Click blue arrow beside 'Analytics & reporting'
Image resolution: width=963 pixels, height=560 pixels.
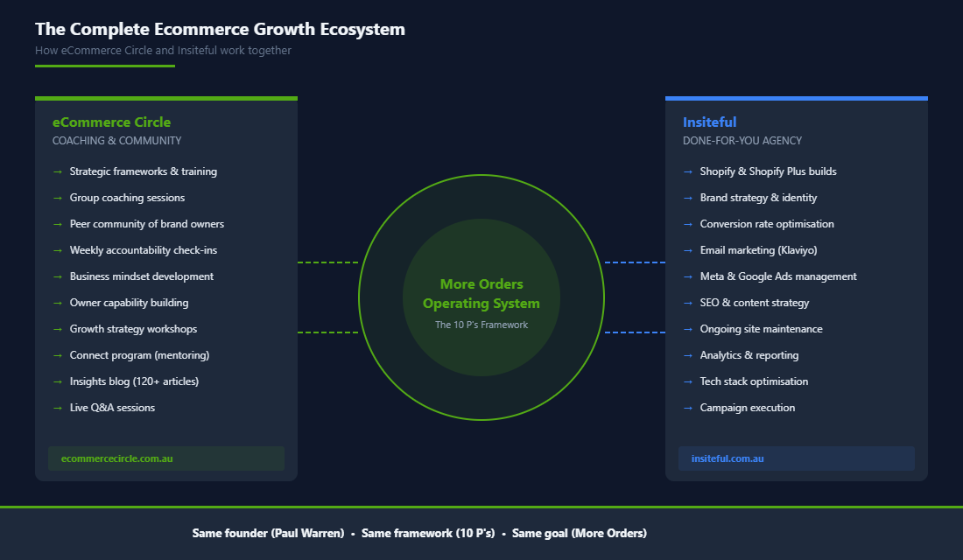688,356
